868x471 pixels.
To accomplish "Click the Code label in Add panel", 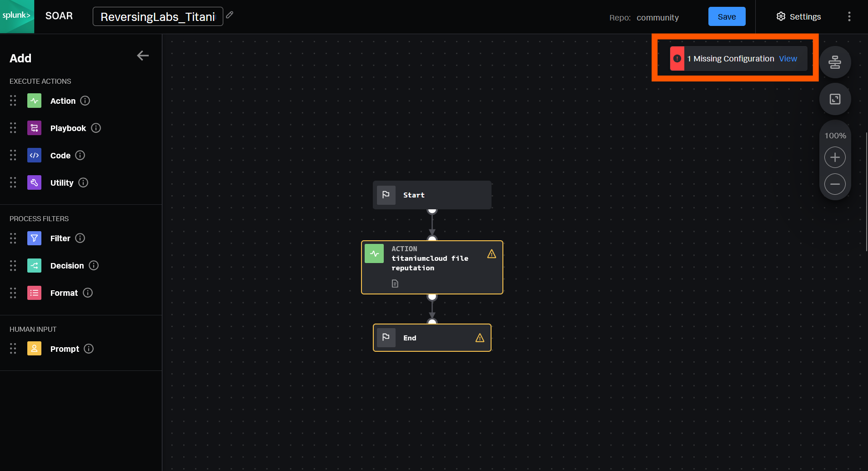I will click(x=60, y=156).
